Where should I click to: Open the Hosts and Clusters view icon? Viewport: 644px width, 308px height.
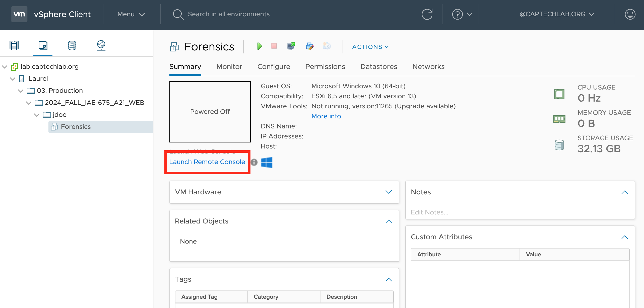click(x=14, y=45)
